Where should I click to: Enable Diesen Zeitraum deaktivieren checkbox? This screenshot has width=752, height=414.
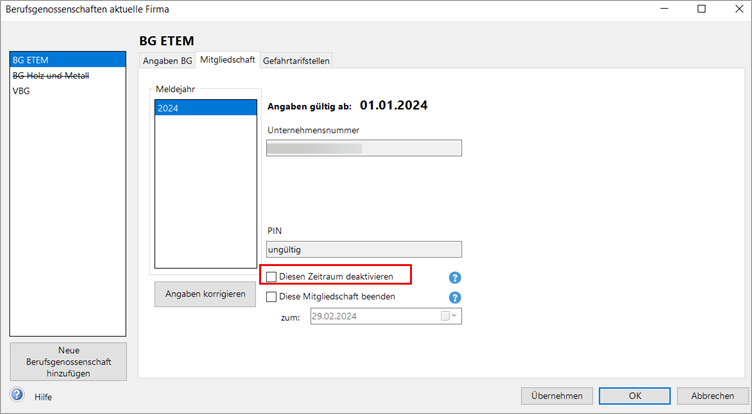pyautogui.click(x=271, y=277)
